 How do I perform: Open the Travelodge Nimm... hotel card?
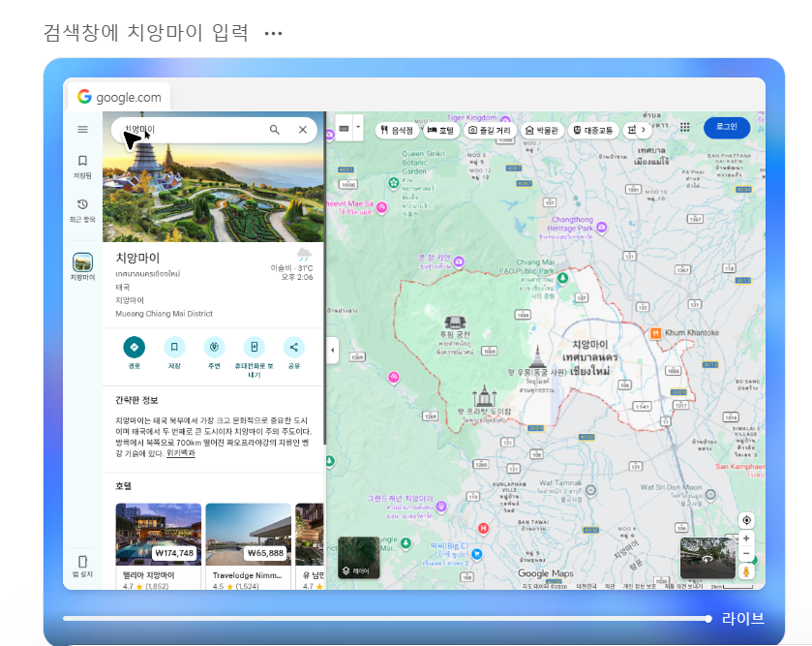(249, 546)
